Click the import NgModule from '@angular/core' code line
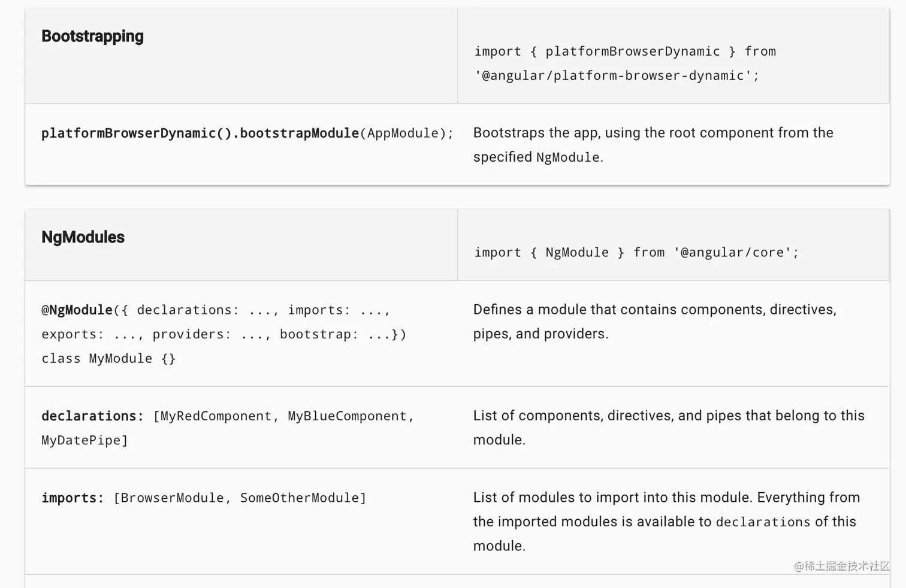Screen dimensions: 906x588 tap(636, 253)
